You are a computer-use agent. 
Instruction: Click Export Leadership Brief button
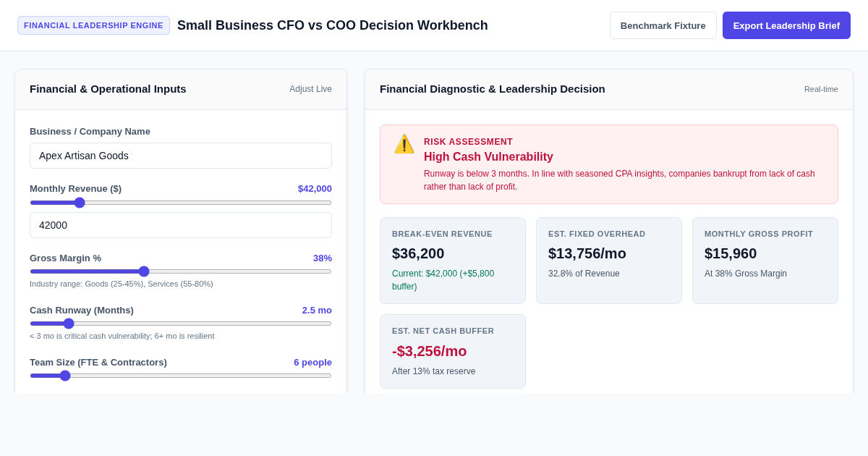786,25
